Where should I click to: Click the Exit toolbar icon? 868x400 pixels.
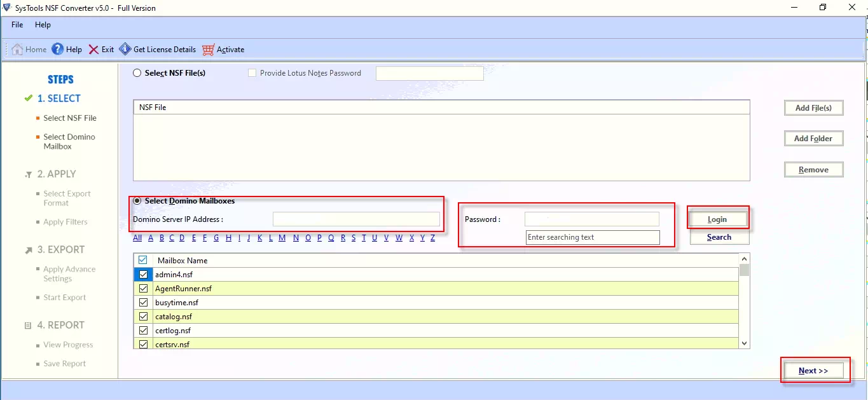coord(93,49)
